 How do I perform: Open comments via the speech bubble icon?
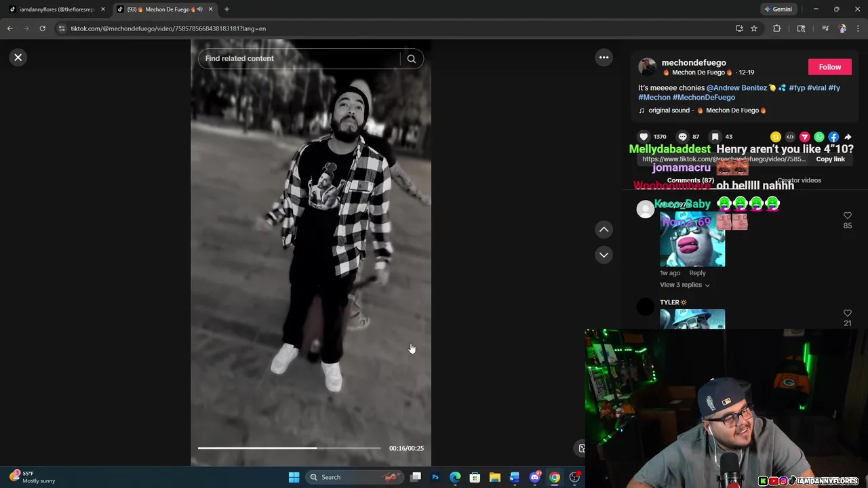coord(682,137)
